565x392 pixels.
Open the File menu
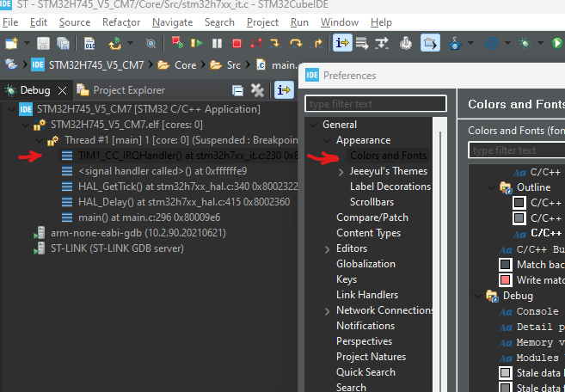(x=10, y=22)
